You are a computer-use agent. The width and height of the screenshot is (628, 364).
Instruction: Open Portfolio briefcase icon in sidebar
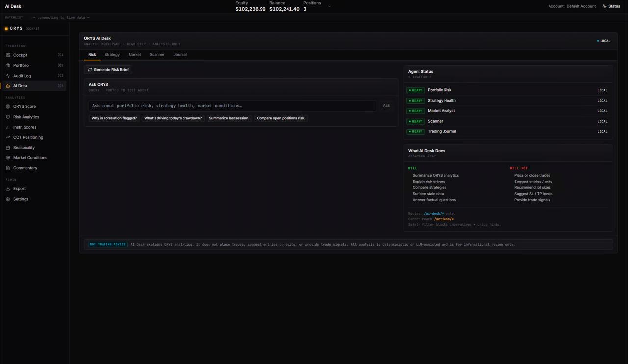pyautogui.click(x=8, y=65)
